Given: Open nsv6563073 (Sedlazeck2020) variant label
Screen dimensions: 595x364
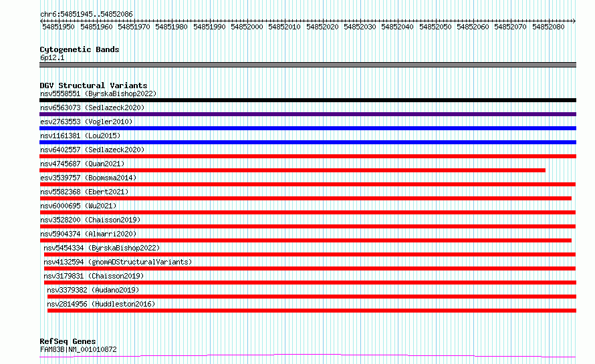Looking at the screenshot, I should tap(92, 108).
